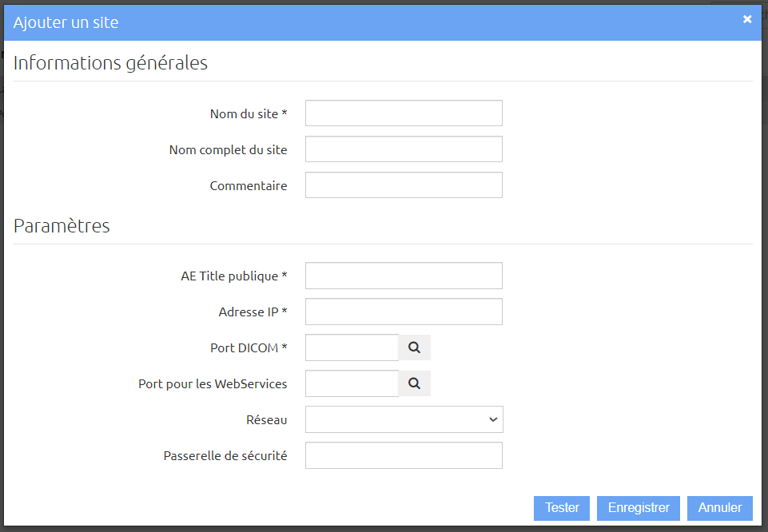Focus the Passerelle de sécurité field

coord(404,455)
